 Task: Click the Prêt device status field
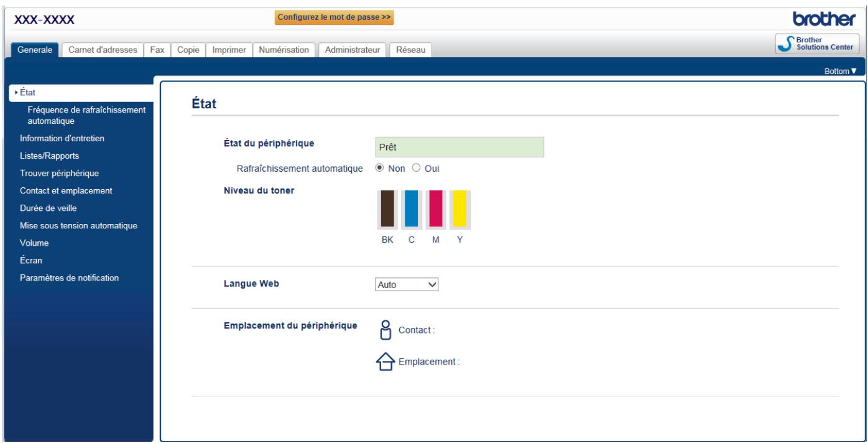point(459,147)
